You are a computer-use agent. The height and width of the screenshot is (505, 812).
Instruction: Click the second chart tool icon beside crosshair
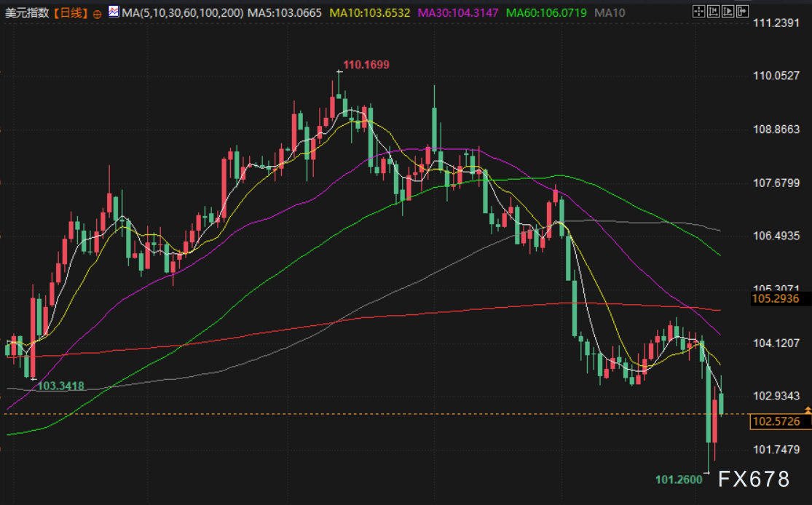[712, 11]
